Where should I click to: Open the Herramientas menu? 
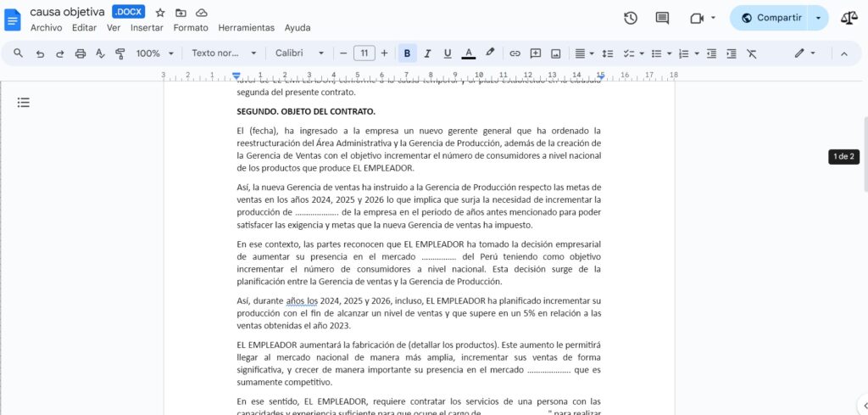[247, 28]
